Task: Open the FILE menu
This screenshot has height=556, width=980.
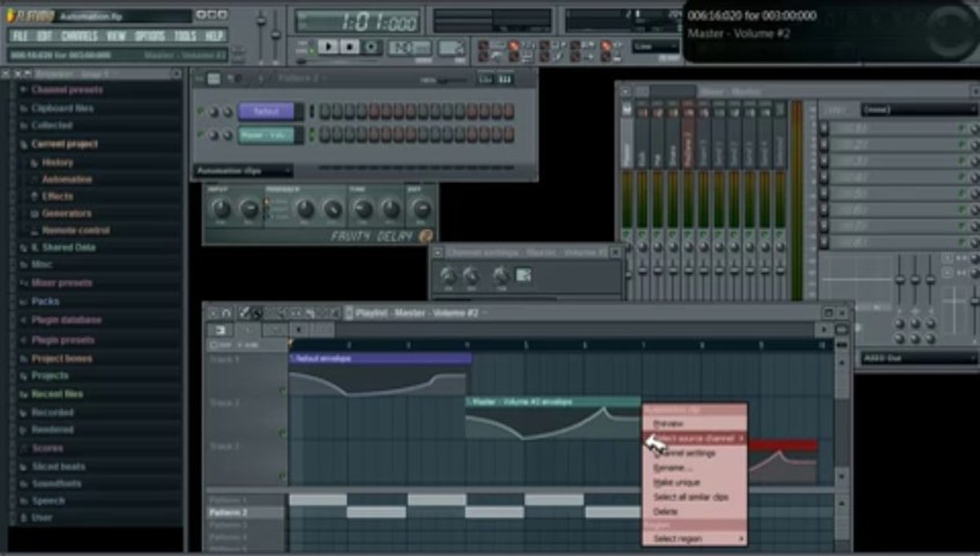Action: pyautogui.click(x=21, y=36)
